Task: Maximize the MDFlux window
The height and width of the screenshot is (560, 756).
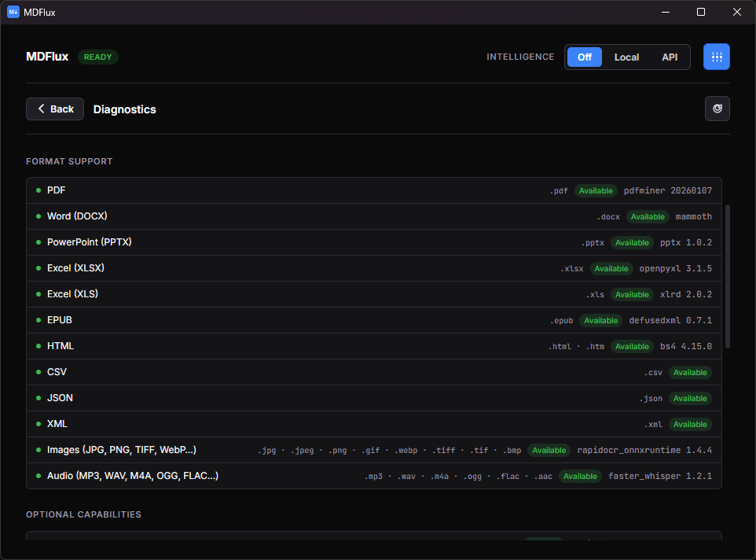Action: point(701,12)
